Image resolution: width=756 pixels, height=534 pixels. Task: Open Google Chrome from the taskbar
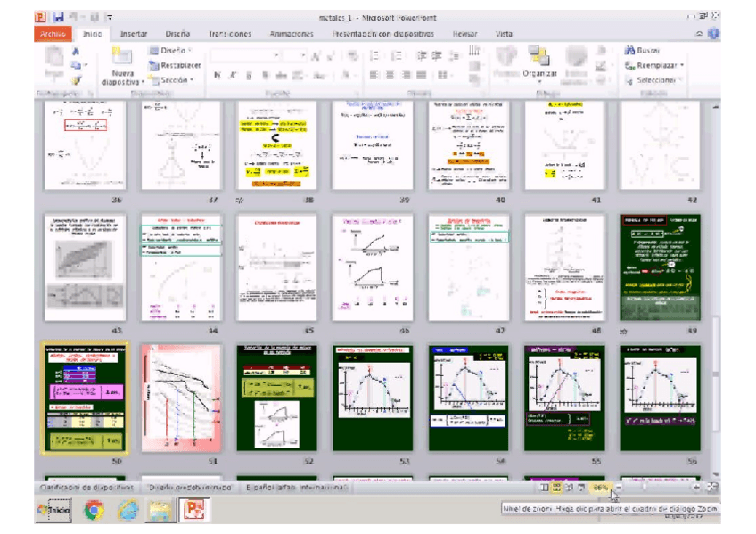tap(92, 510)
